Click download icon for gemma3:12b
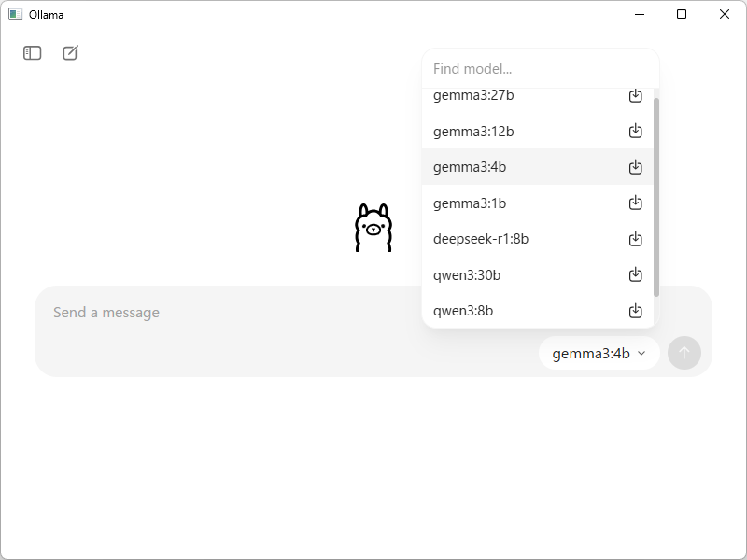The width and height of the screenshot is (747, 560). [636, 131]
